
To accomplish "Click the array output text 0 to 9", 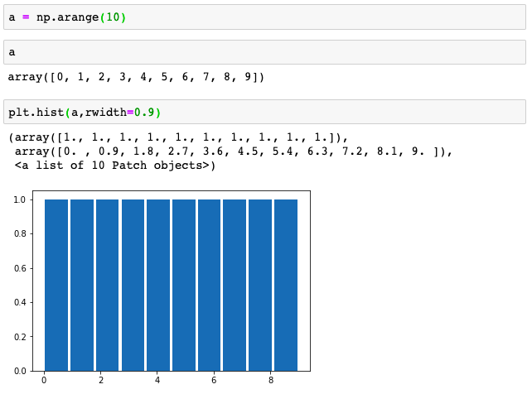I will [136, 77].
